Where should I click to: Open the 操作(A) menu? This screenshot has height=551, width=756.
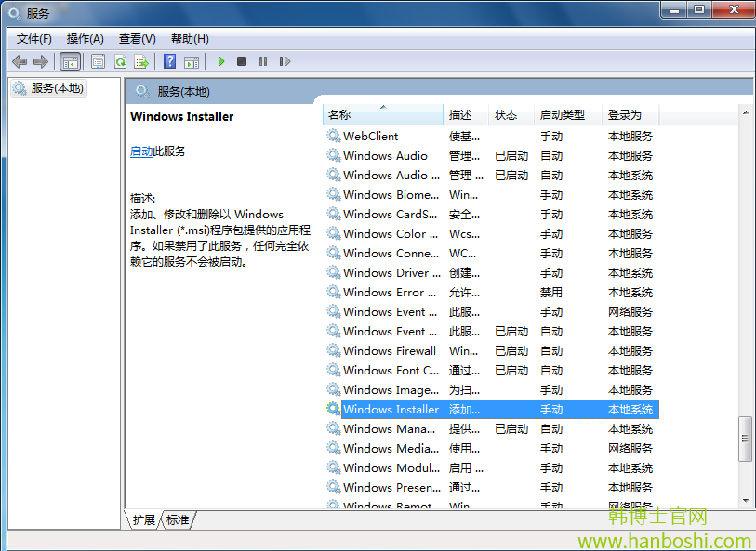(x=85, y=38)
